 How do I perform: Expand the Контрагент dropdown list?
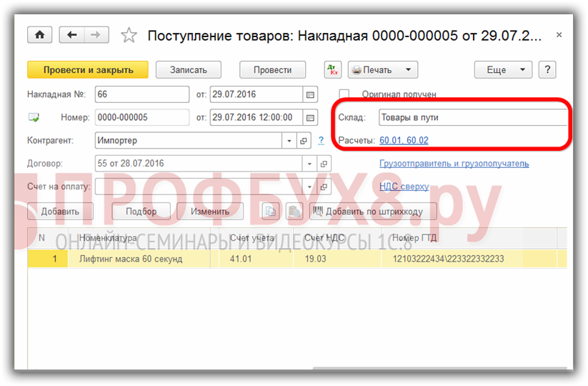coord(289,141)
